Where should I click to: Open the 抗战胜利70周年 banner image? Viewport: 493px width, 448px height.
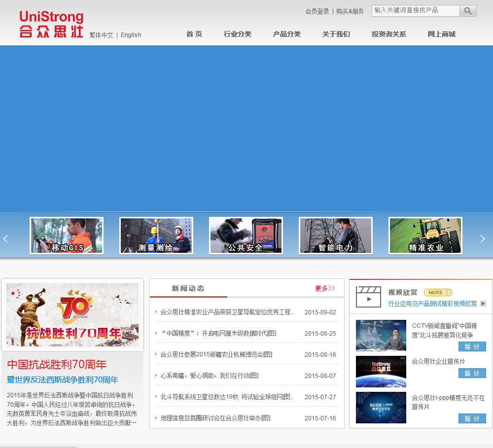click(72, 314)
